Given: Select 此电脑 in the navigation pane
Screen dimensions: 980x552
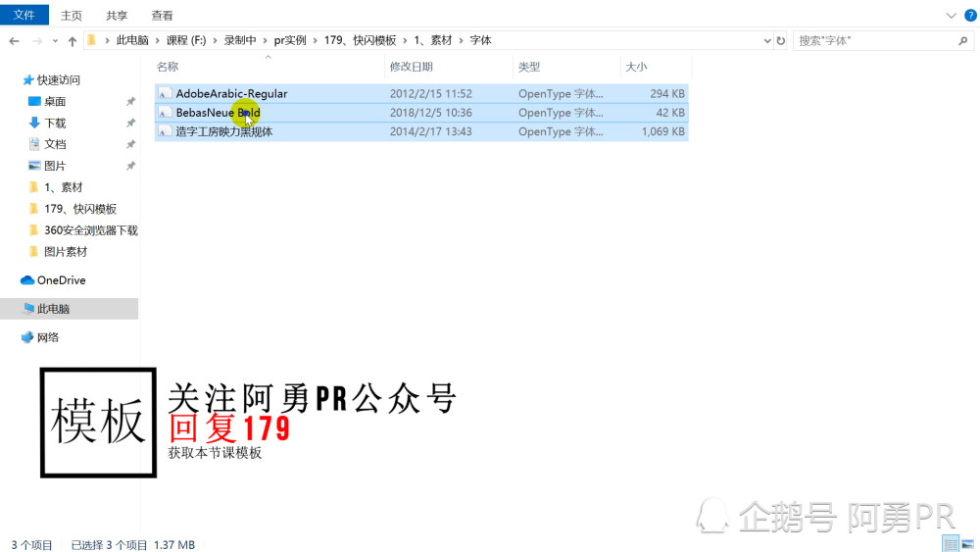Looking at the screenshot, I should (53, 309).
